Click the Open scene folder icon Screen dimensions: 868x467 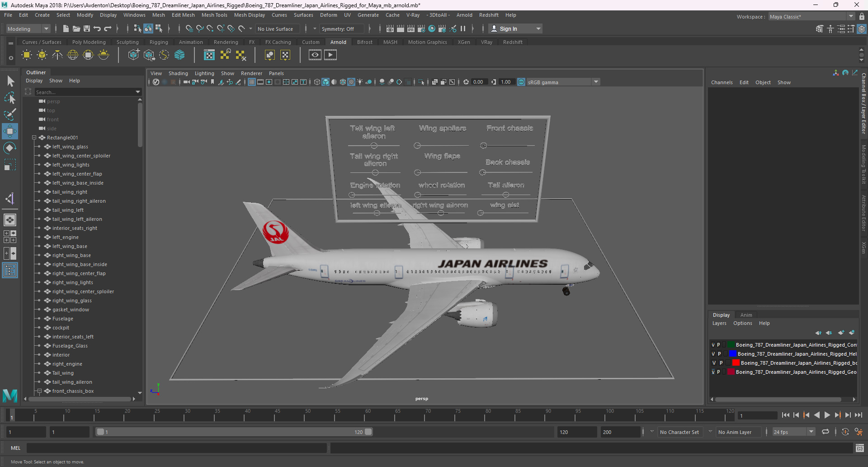point(76,29)
